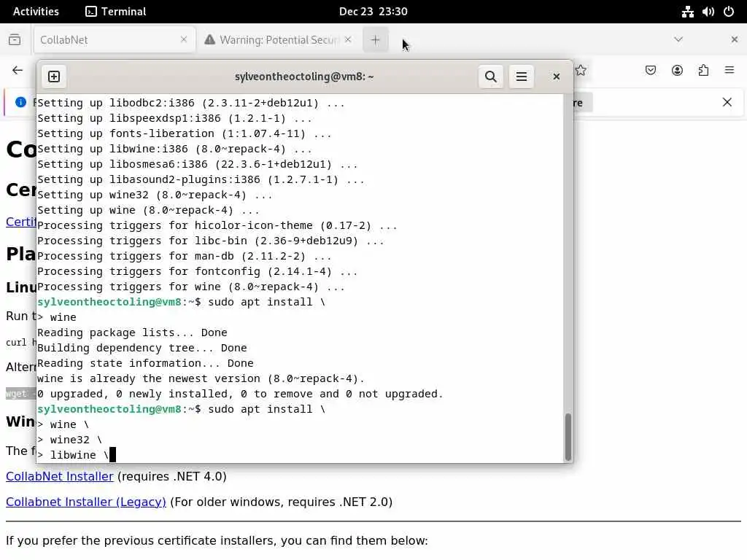Expand list all tabs chevron
This screenshot has width=747, height=560.
click(x=678, y=39)
